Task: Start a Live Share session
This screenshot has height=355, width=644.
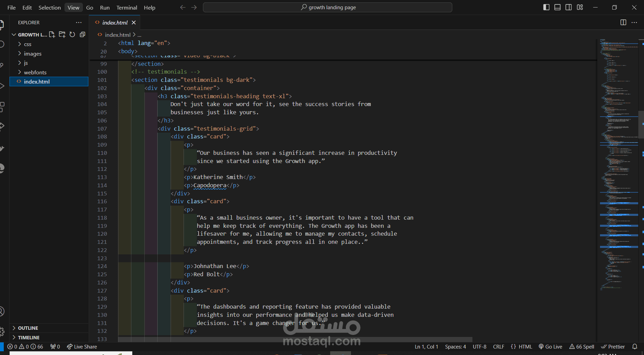Action: (82, 346)
